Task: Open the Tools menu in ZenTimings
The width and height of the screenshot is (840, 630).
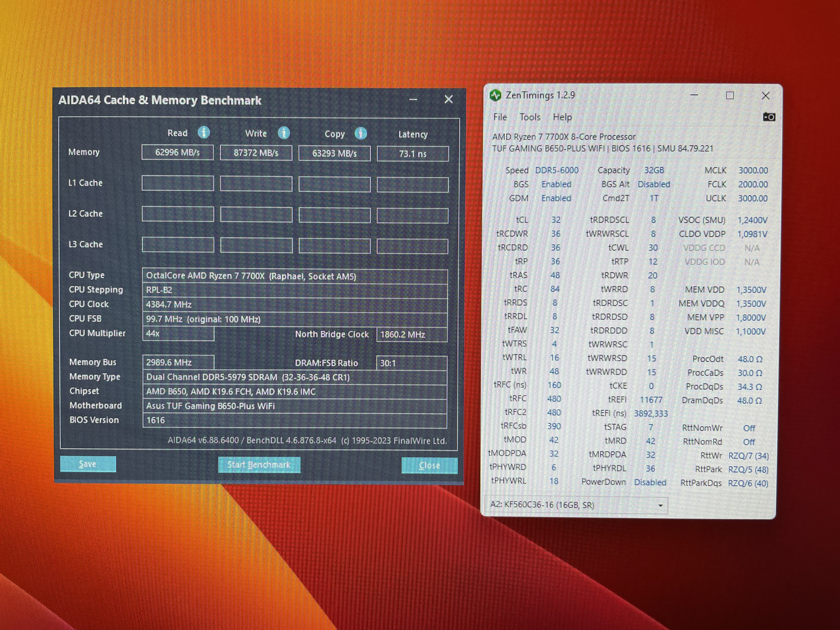Action: click(530, 117)
